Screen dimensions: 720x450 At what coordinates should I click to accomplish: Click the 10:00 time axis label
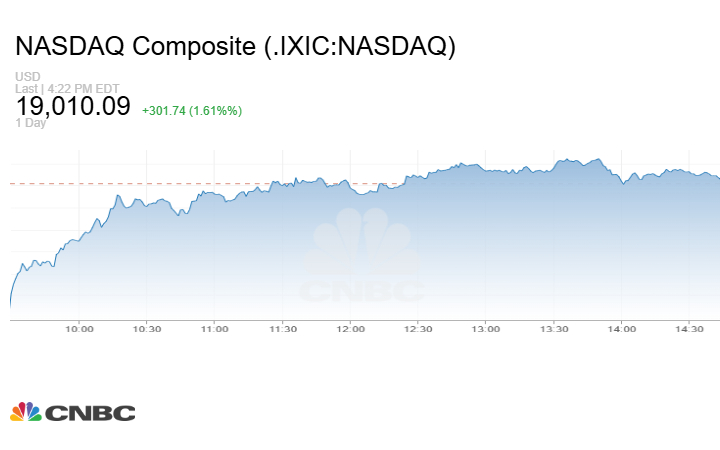[x=79, y=329]
